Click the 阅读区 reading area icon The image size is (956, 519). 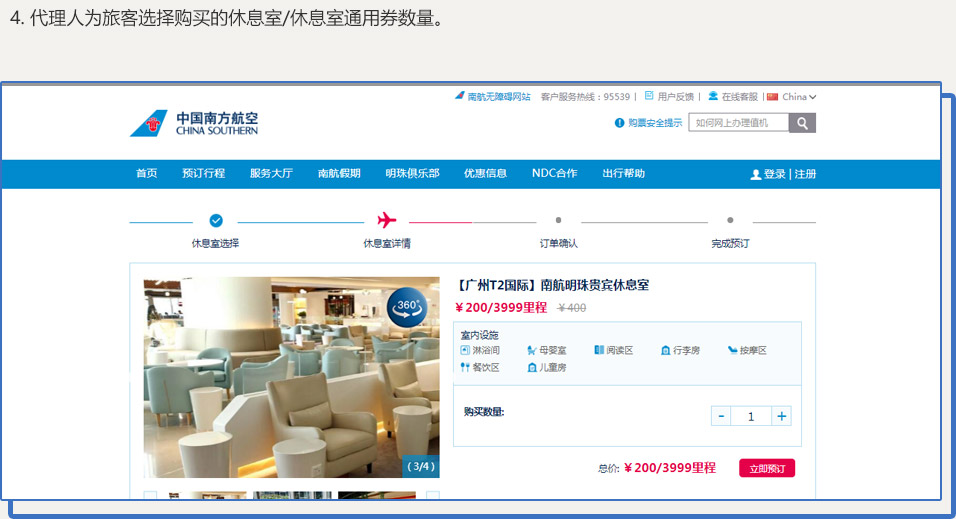coord(599,351)
